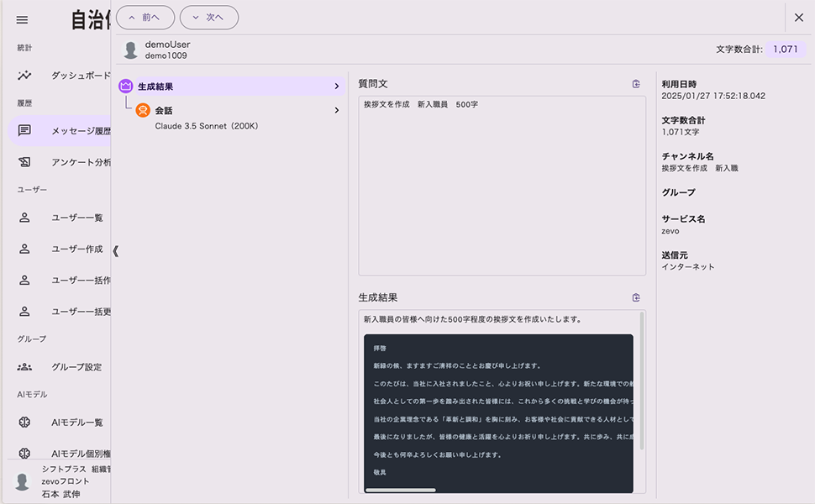Expand the 会話 row chevron
This screenshot has width=815, height=504.
point(337,110)
